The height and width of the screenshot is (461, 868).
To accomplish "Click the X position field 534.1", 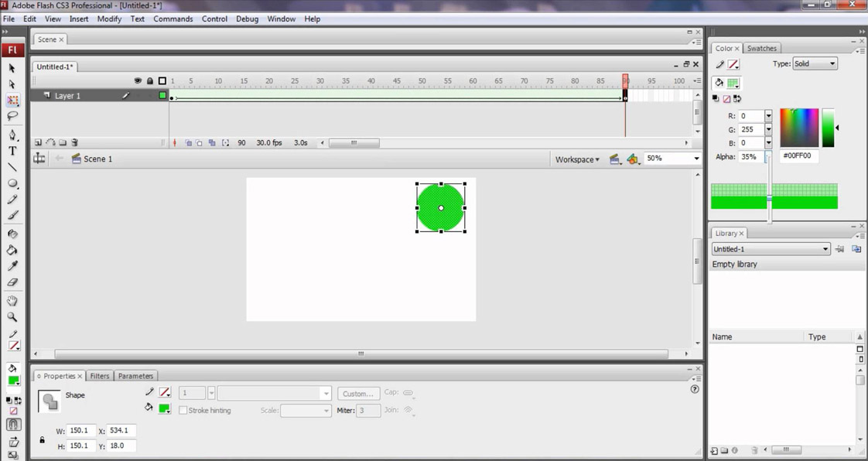I will [x=121, y=431].
